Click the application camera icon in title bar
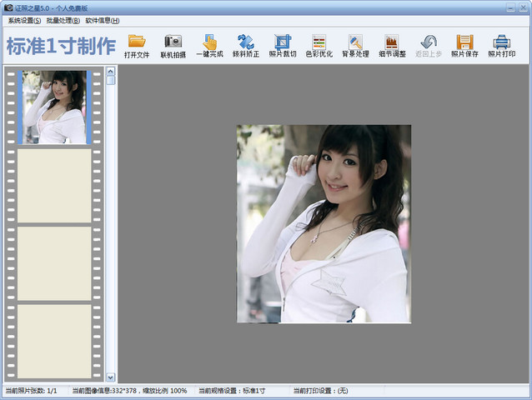Image resolution: width=532 pixels, height=400 pixels. click(x=8, y=7)
